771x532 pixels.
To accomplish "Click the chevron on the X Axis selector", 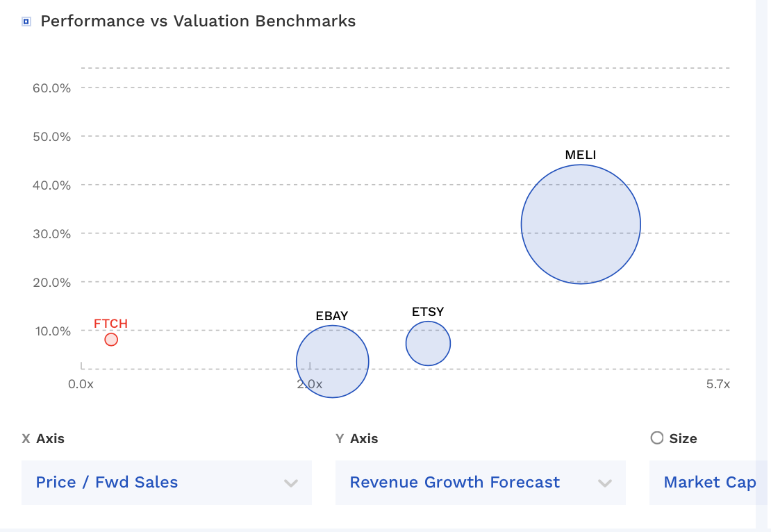I will pos(291,482).
